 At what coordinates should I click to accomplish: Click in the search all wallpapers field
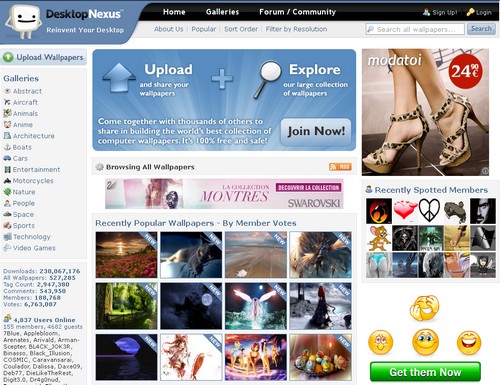click(x=415, y=29)
